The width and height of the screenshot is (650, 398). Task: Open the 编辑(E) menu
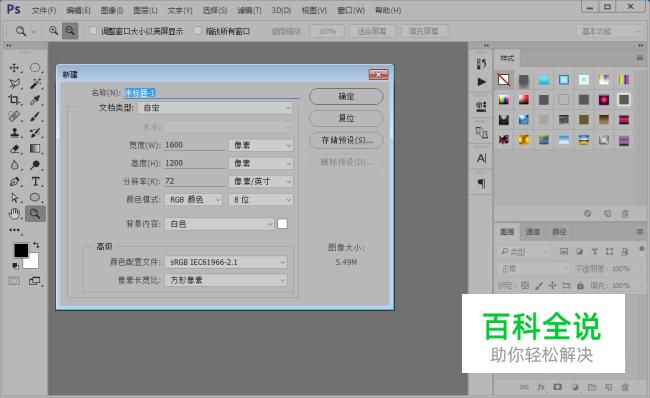(78, 10)
